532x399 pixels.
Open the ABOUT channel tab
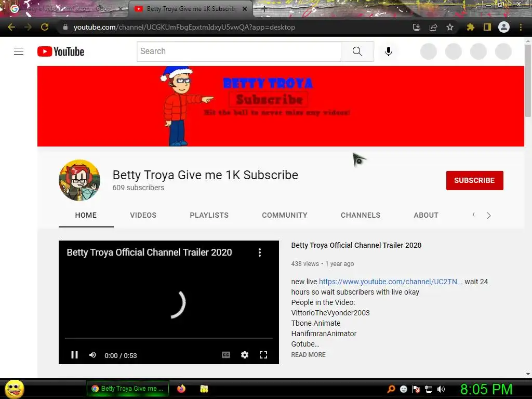(x=426, y=215)
